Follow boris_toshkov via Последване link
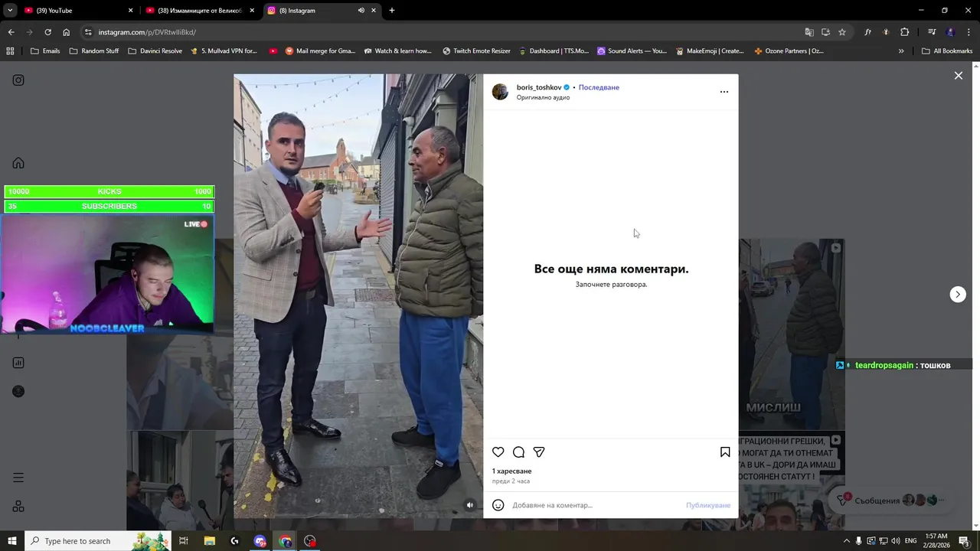This screenshot has width=980, height=551. pos(599,87)
